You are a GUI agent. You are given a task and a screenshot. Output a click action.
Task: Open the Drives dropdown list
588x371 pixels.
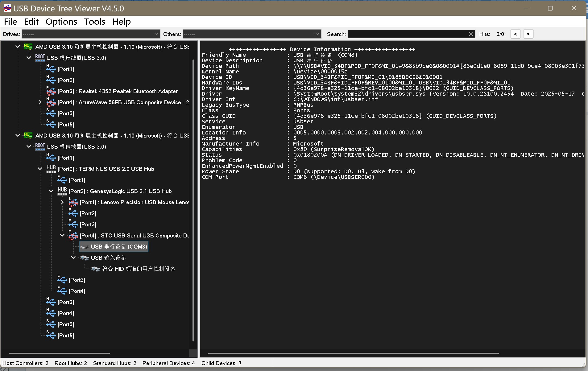click(x=156, y=34)
